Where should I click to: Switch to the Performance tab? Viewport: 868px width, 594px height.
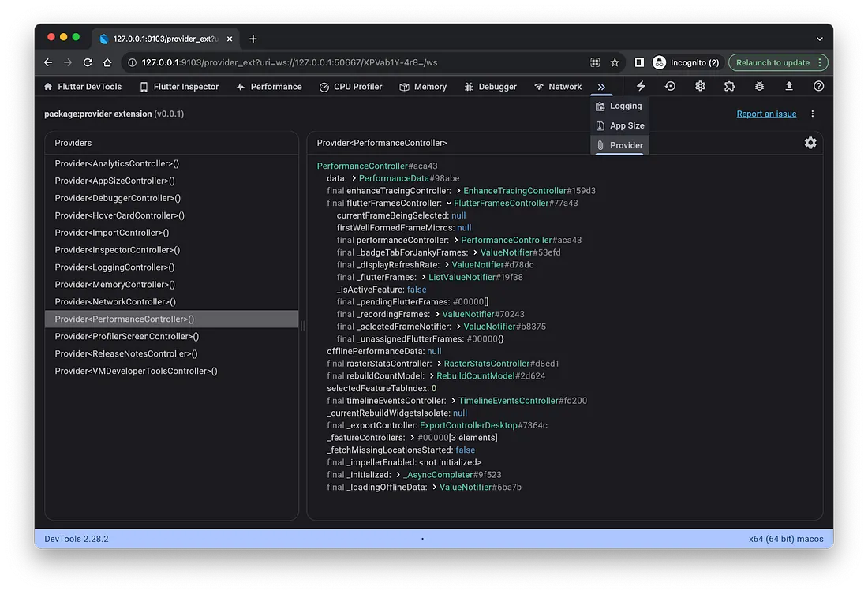269,87
